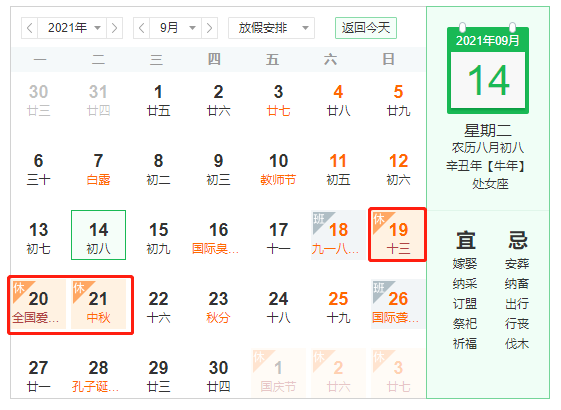Select September 26 workday-marked date
Screen dimensions: 561x410
[x=397, y=304]
